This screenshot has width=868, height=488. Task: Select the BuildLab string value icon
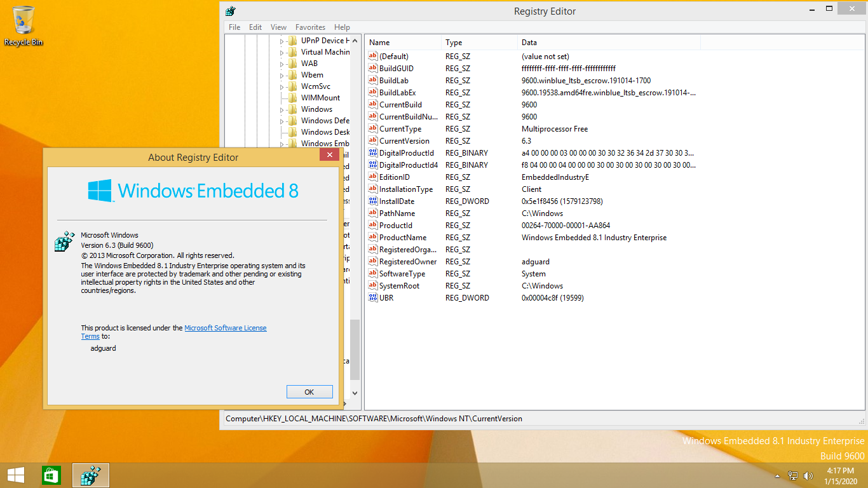(x=373, y=81)
